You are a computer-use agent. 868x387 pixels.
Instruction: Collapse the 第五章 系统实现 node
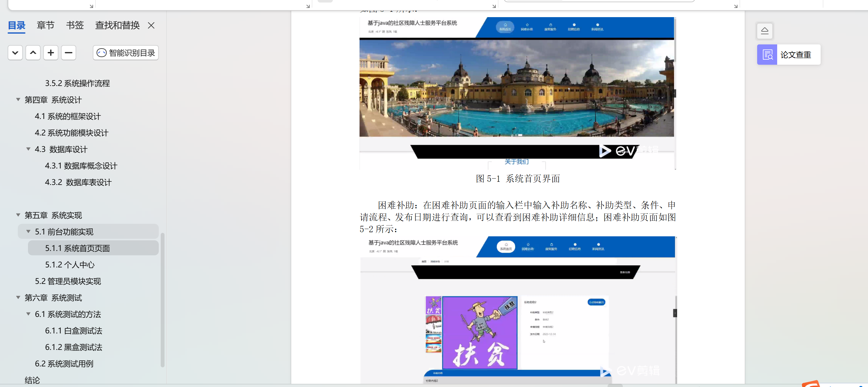pyautogui.click(x=18, y=215)
